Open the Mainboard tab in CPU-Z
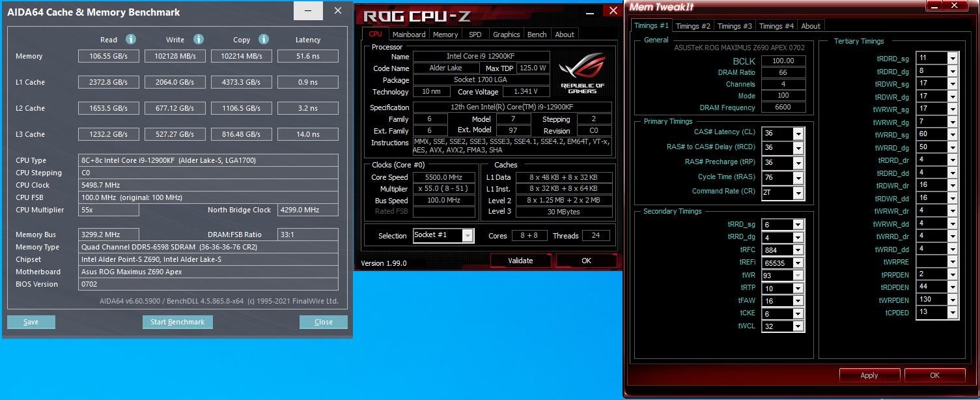The width and height of the screenshot is (980, 400). 409,35
